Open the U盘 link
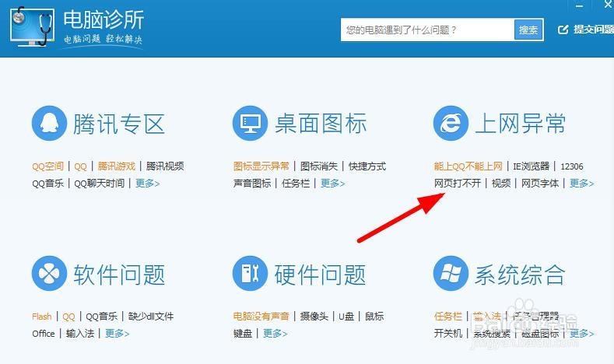This screenshot has height=364, width=614. coord(346,317)
